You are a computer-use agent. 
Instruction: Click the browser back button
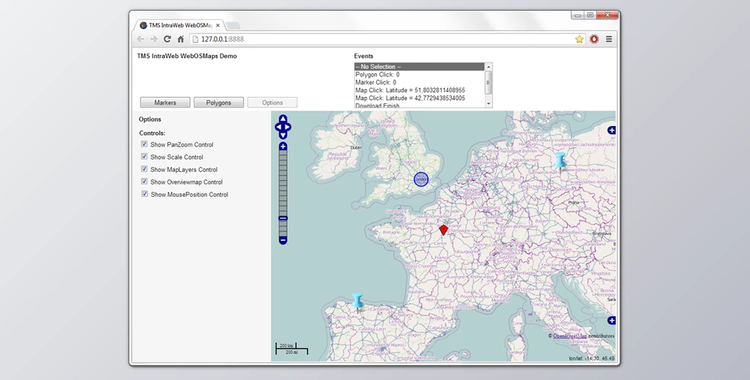click(140, 39)
